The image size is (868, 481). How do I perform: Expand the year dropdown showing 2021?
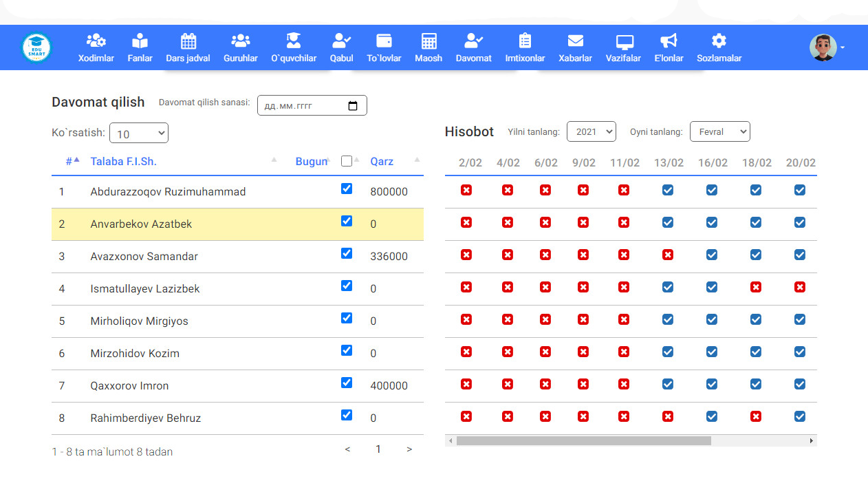pos(591,131)
